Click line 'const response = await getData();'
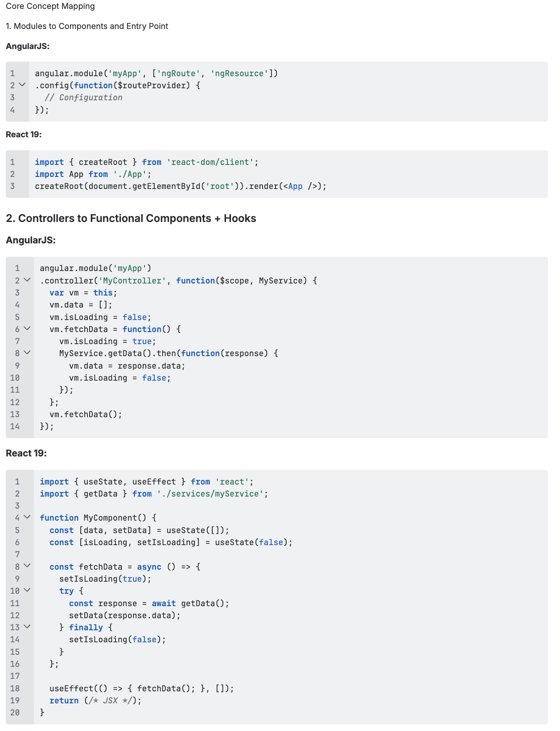The width and height of the screenshot is (560, 731). 149,604
